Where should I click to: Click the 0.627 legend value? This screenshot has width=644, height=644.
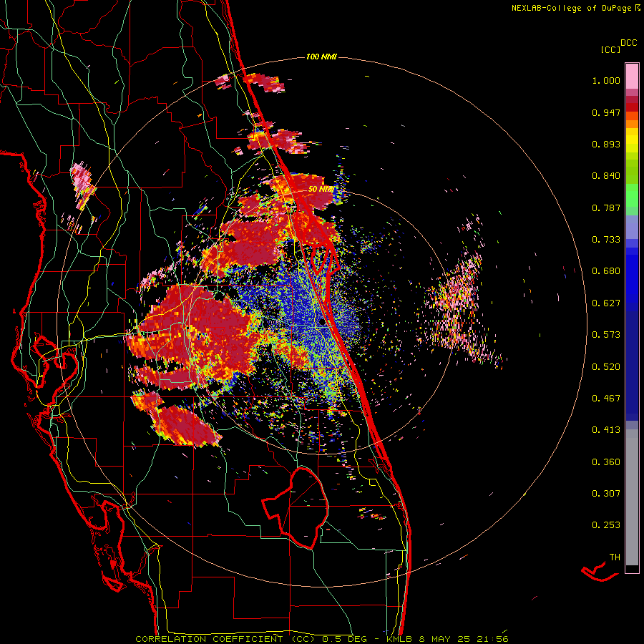coord(606,303)
